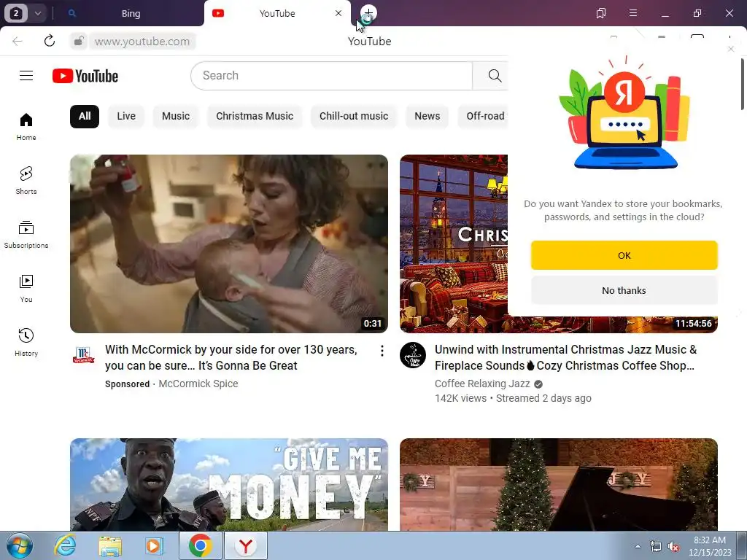Open three-dot menu on McCormick ad
The height and width of the screenshot is (560, 747).
click(x=382, y=351)
